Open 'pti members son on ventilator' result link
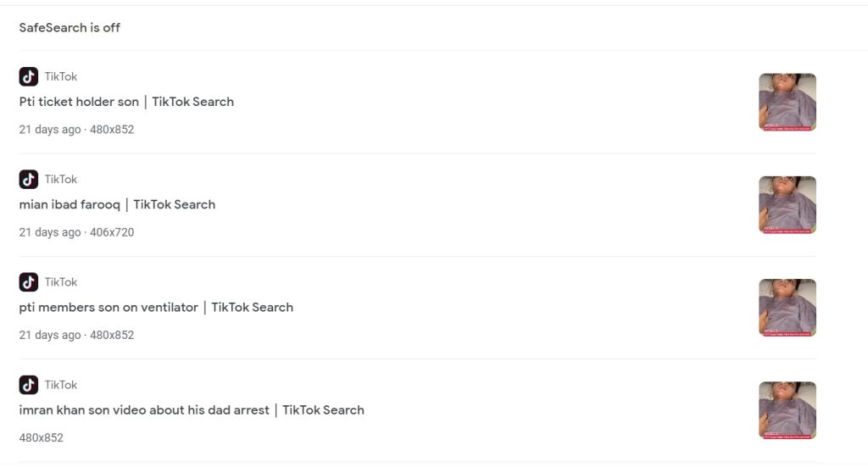 click(x=156, y=307)
